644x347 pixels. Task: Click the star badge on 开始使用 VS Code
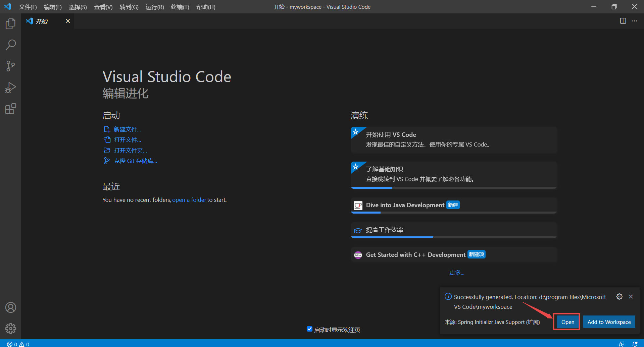[x=356, y=131]
